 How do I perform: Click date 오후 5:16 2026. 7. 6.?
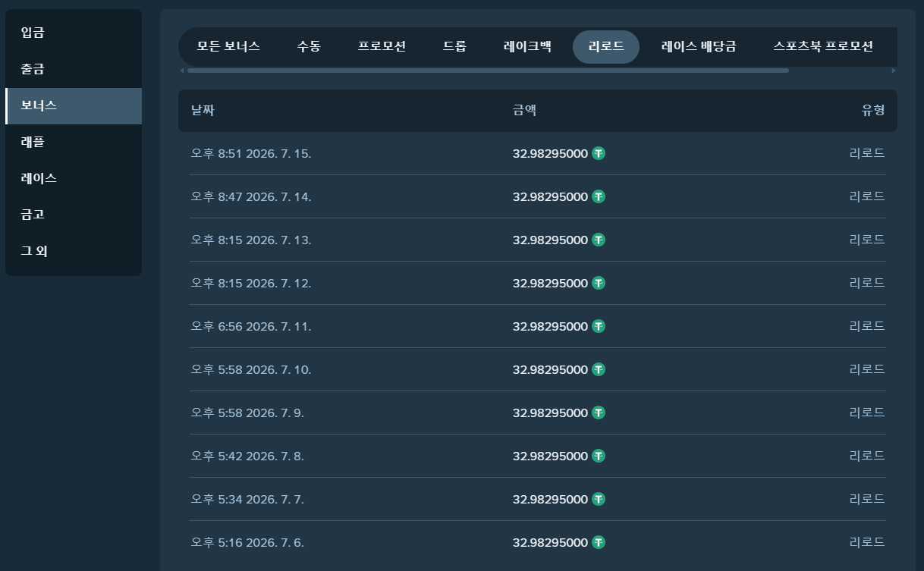point(247,542)
